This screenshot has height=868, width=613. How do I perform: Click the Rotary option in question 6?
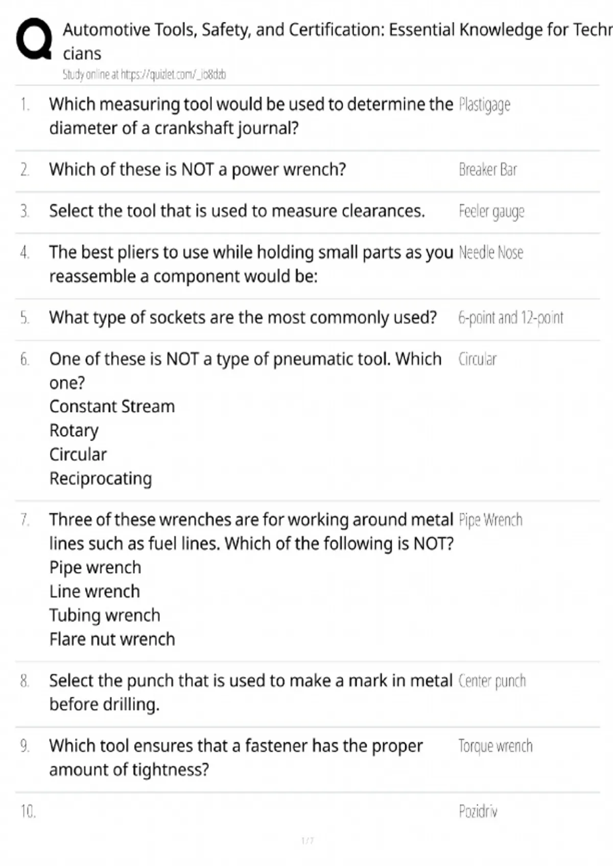click(x=74, y=430)
